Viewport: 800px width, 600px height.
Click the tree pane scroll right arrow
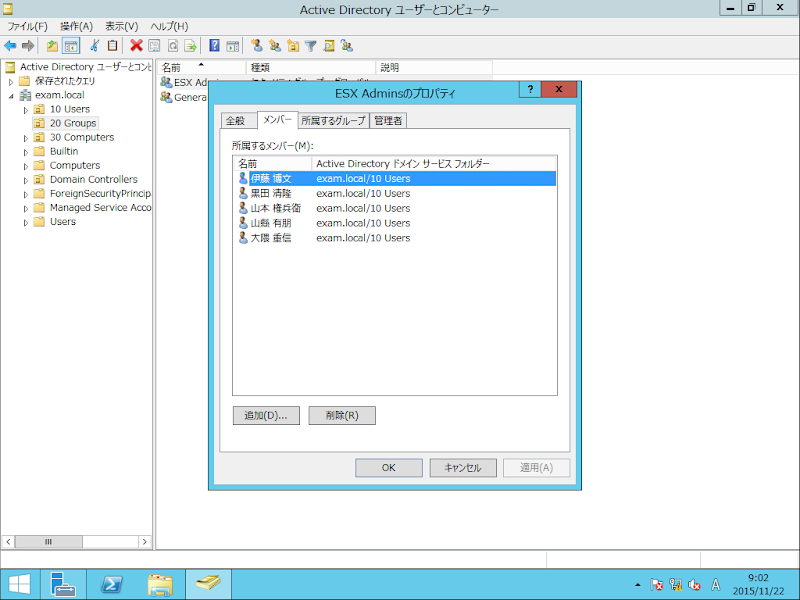pyautogui.click(x=145, y=541)
